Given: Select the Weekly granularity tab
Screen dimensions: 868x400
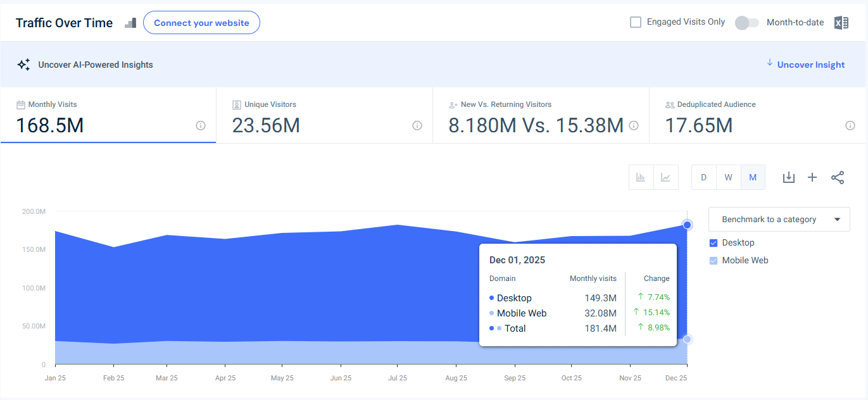Looking at the screenshot, I should (x=728, y=177).
